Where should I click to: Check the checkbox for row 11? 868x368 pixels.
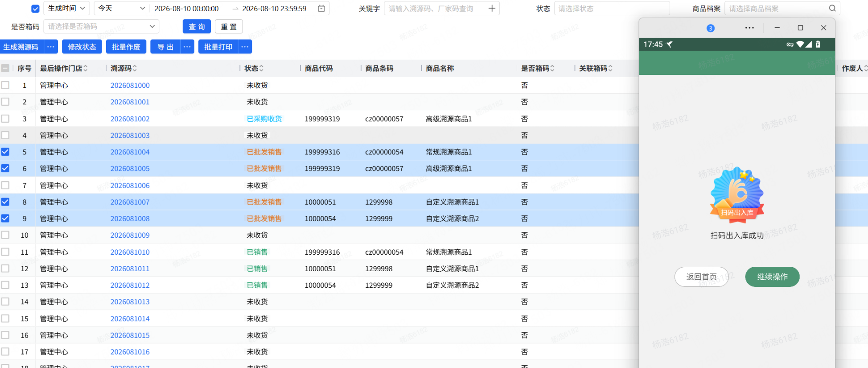[x=5, y=252]
